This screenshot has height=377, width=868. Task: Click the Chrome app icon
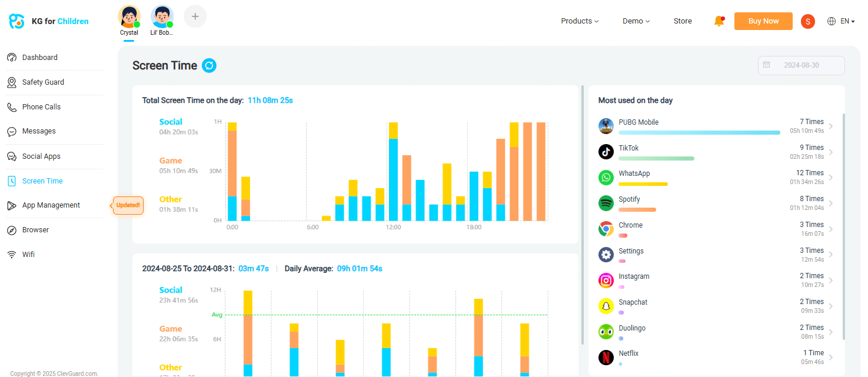pos(606,229)
